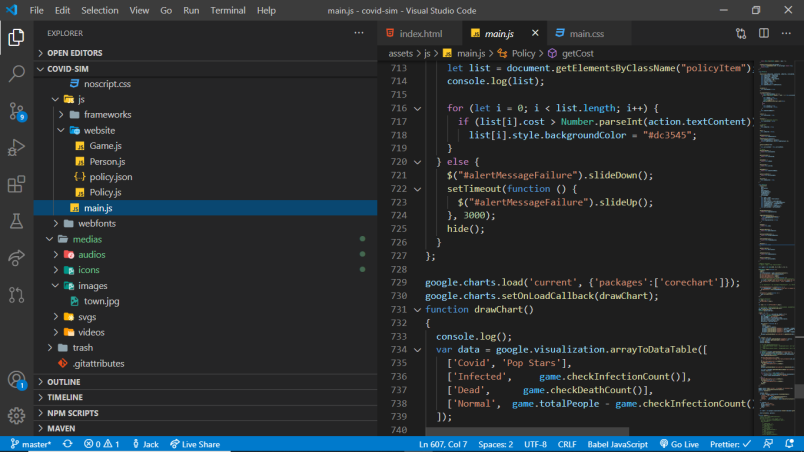Click the Synchronize Changes icon in status bar
The width and height of the screenshot is (804, 452).
(x=67, y=444)
